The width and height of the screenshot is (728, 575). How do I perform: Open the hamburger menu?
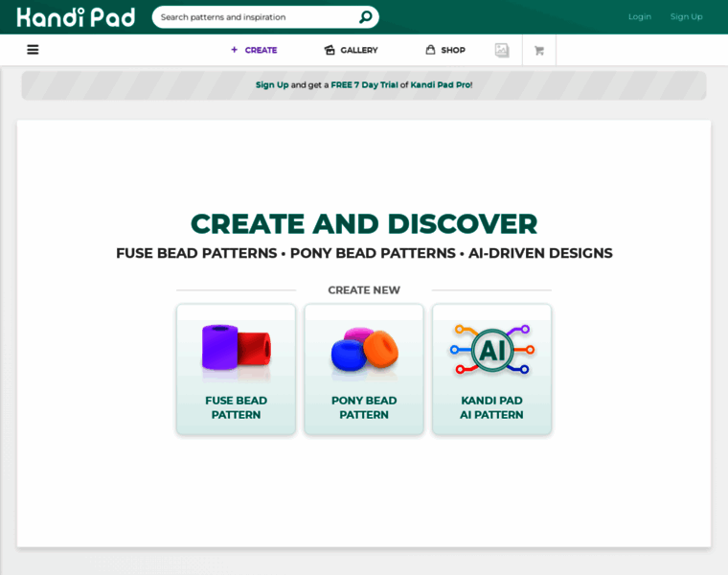click(33, 50)
